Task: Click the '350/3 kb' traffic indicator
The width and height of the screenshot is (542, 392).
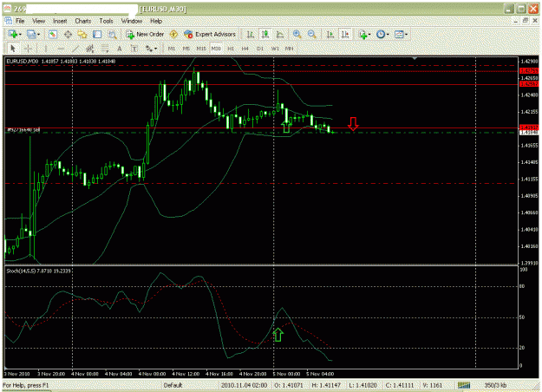Action: pyautogui.click(x=495, y=385)
